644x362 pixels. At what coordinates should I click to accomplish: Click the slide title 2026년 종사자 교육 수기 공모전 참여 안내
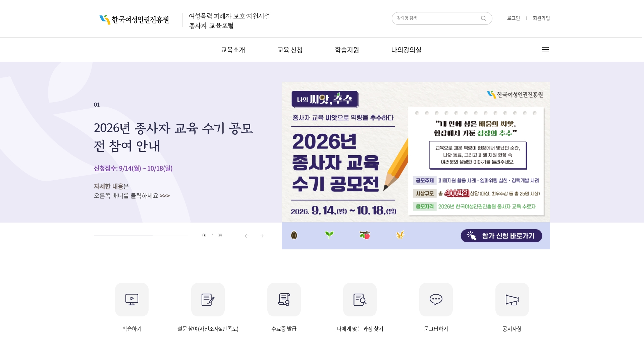click(173, 137)
